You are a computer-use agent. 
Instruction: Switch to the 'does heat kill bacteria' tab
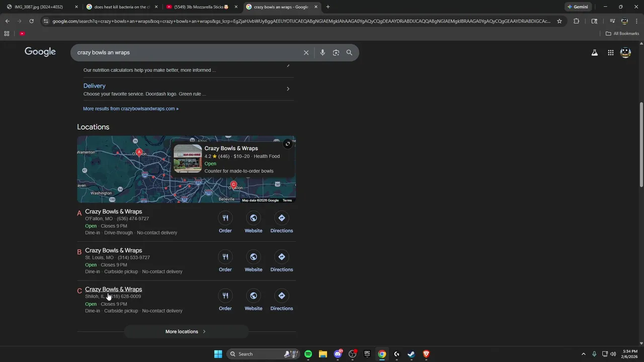click(x=122, y=7)
